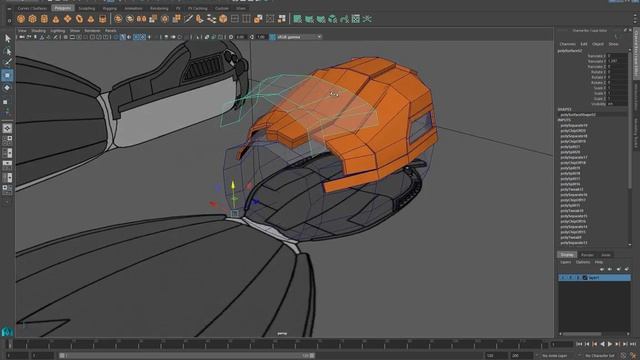Switch to Curves / Surfaces shelf tab
Screen dimensions: 640x360
pos(32,8)
